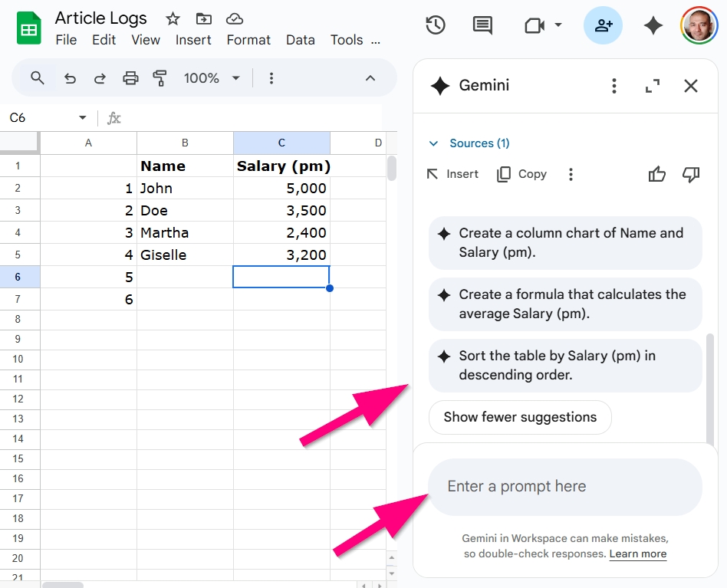Click the search magnifier in toolbar

coord(37,78)
